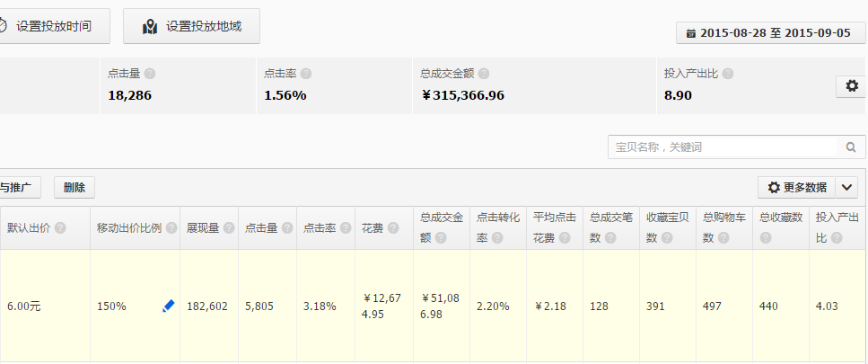Viewport: 868px width, 364px height.
Task: Select the 6.00元 default bid cell
Action: point(24,306)
